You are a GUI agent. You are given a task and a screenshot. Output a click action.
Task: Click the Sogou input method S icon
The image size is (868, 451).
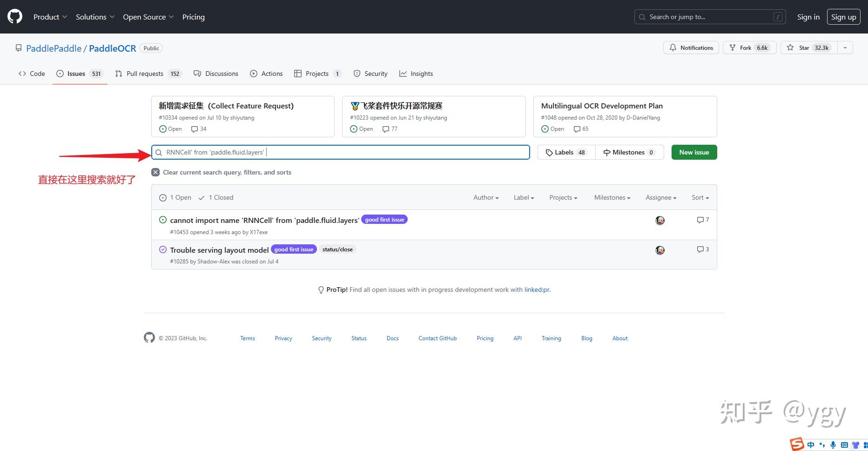click(797, 444)
